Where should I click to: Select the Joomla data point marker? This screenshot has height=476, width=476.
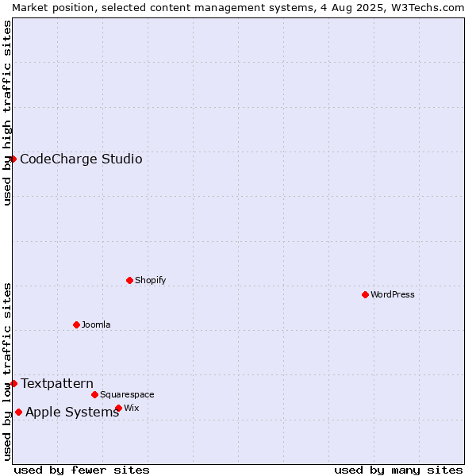point(76,324)
